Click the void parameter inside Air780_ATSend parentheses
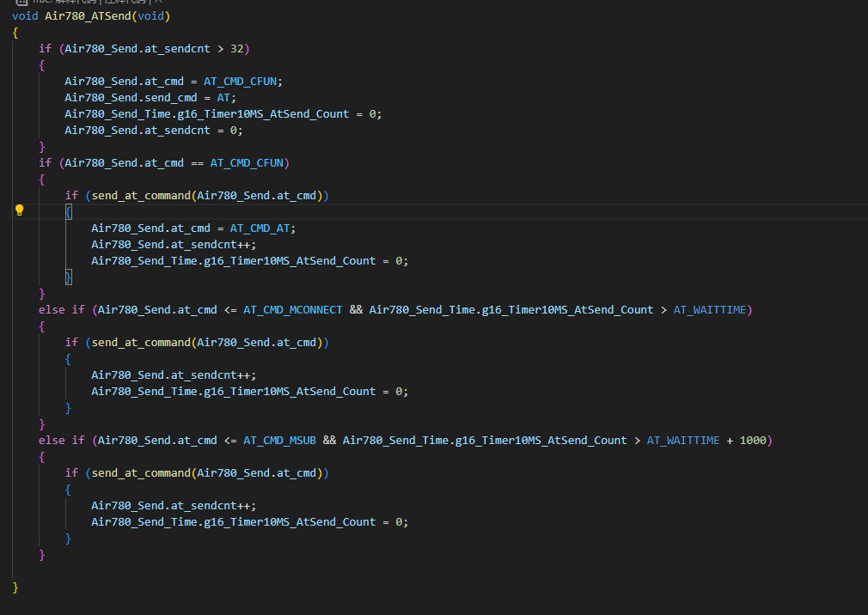The width and height of the screenshot is (868, 615). pos(151,16)
